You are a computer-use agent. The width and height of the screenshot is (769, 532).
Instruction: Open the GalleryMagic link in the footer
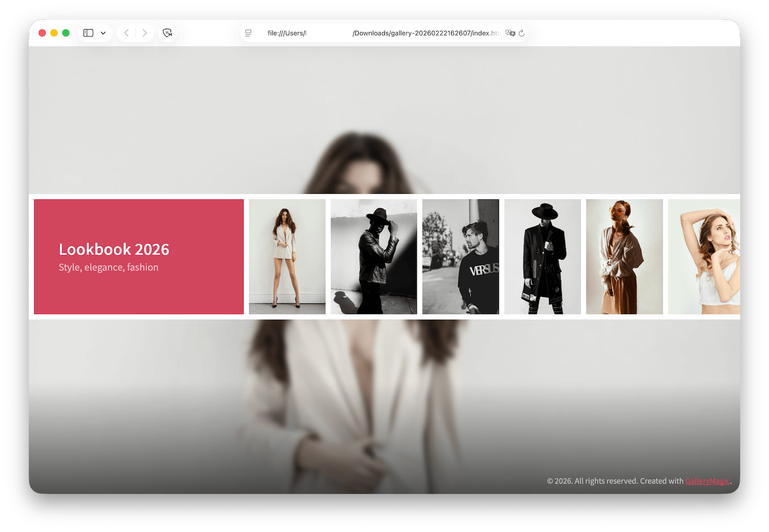coord(707,481)
